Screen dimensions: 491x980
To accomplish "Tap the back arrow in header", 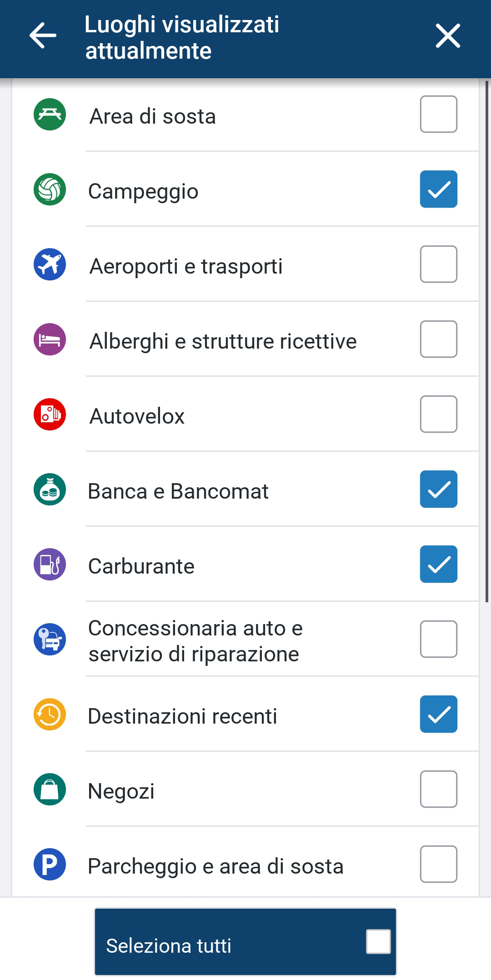I will click(43, 35).
